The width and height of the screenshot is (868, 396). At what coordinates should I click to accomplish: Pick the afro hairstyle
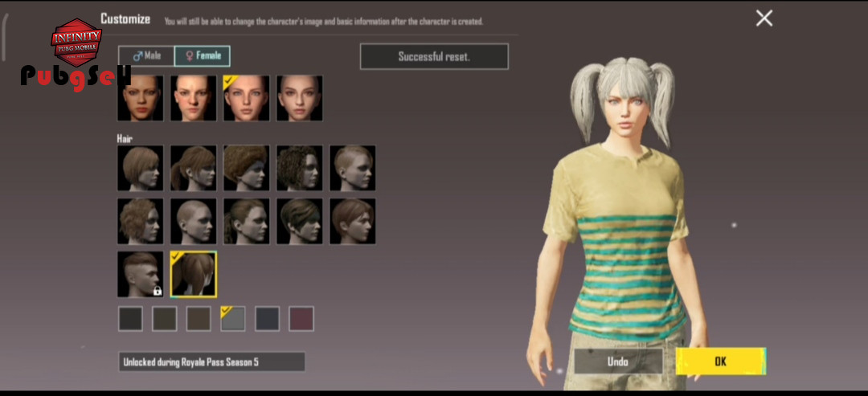coord(247,168)
